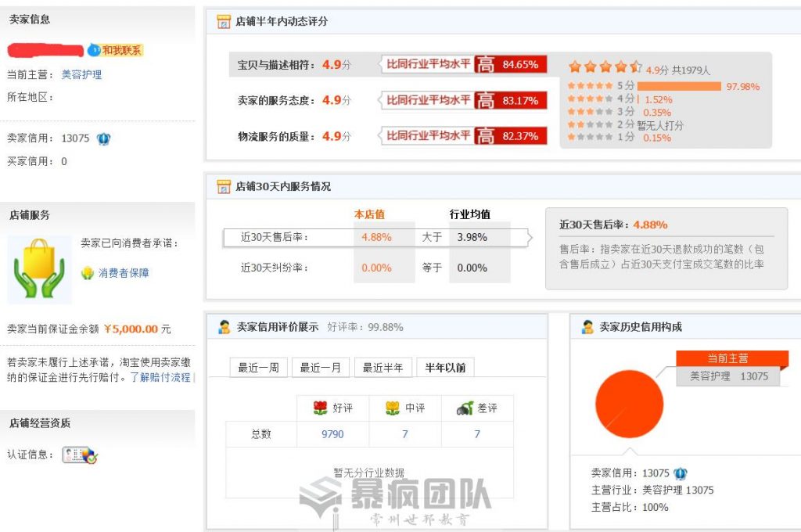The width and height of the screenshot is (801, 532).
Task: Switch to the 最近半年 tab
Action: coord(383,368)
